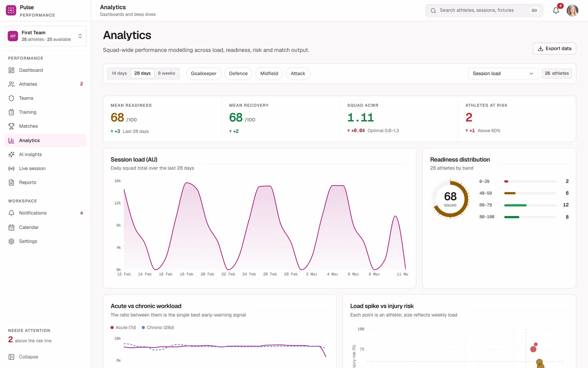The height and width of the screenshot is (368, 588).
Task: Open the user profile avatar
Action: tap(572, 10)
